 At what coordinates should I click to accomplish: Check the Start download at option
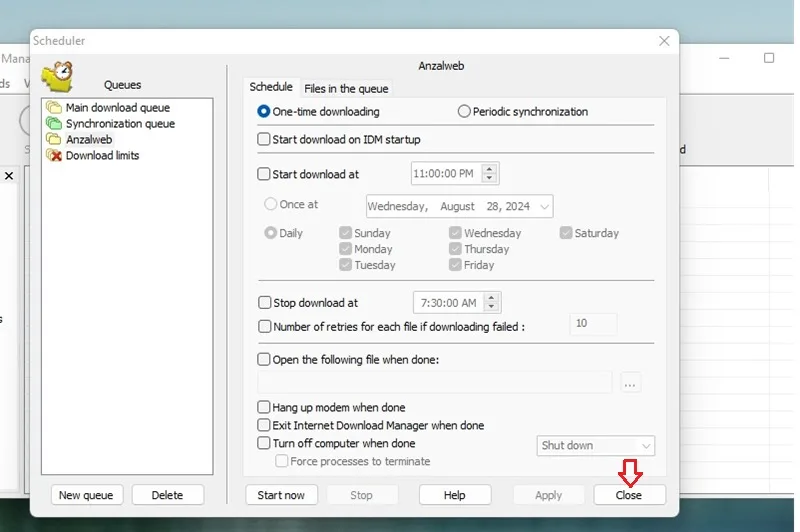coord(264,174)
